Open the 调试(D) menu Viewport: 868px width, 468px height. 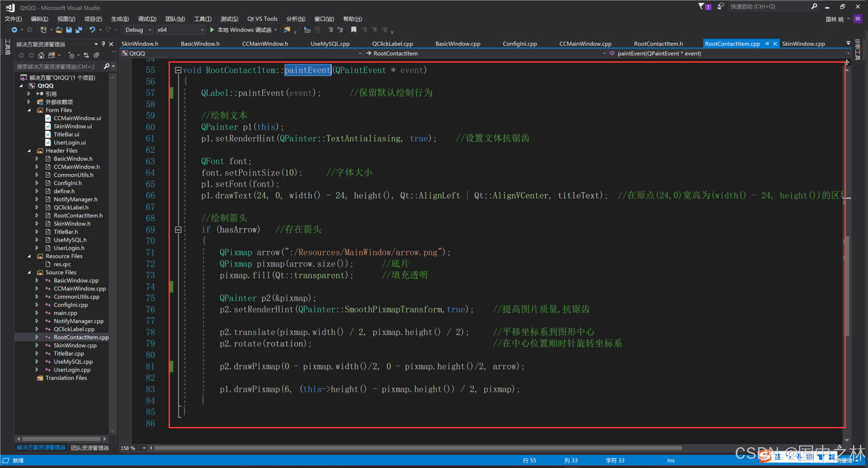click(147, 18)
